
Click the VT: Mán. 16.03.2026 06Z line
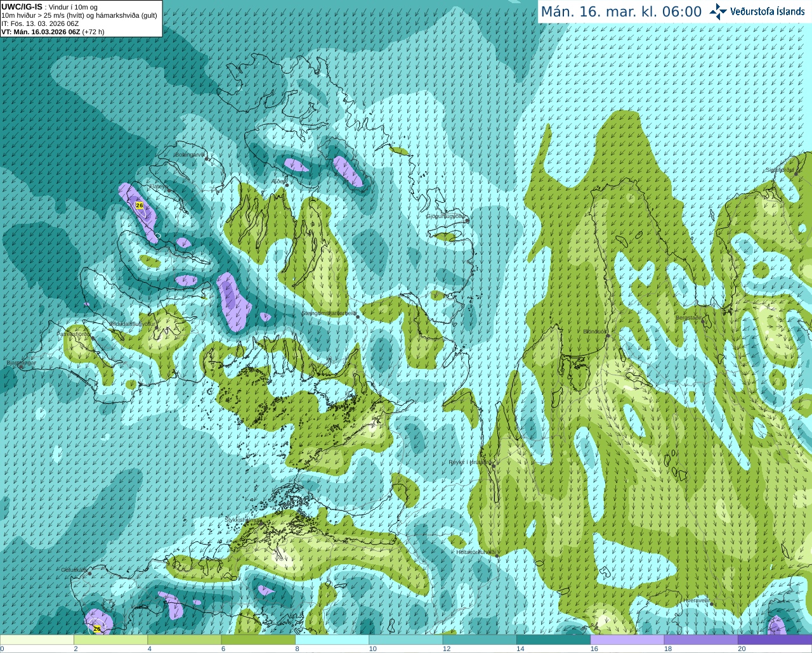click(53, 32)
